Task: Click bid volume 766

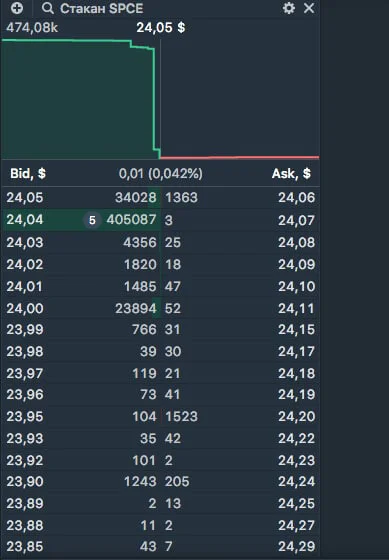Action: (144, 329)
